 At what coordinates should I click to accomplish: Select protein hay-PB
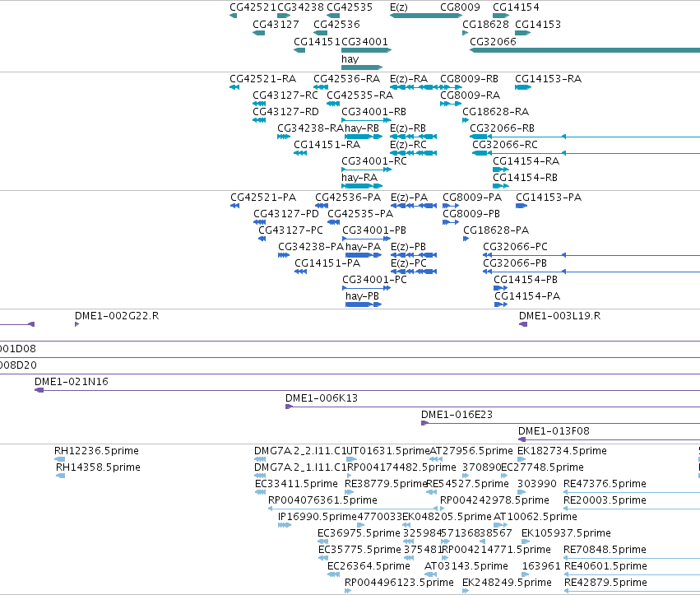[x=362, y=295]
